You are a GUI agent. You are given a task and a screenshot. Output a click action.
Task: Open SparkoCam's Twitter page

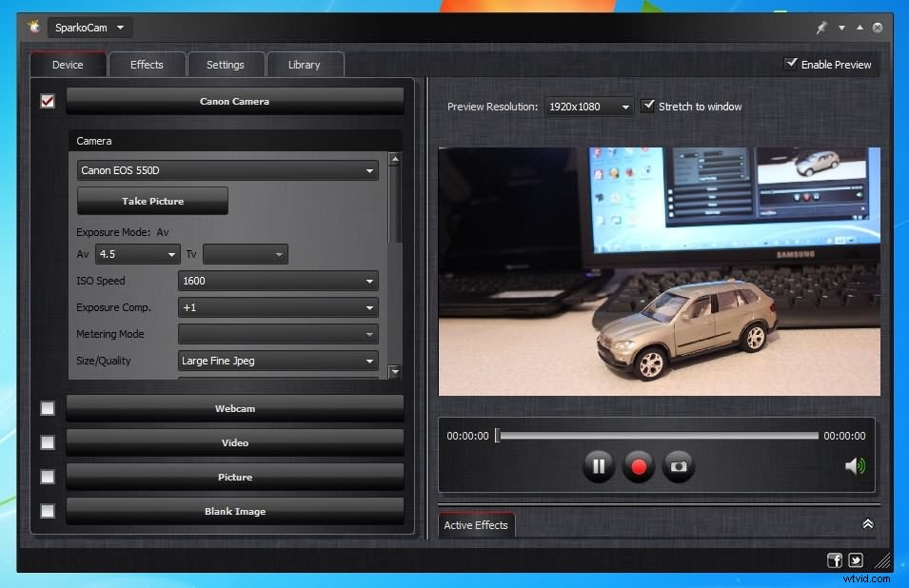pyautogui.click(x=856, y=560)
